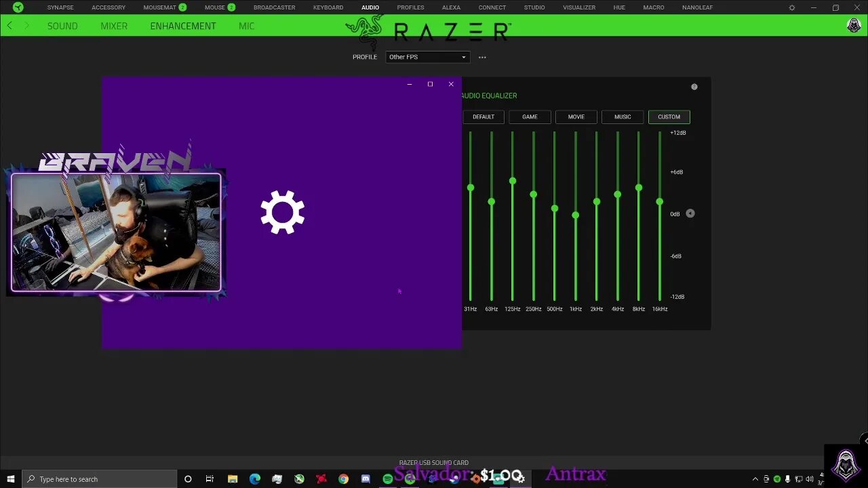Launch File Explorer from the taskbar
The width and height of the screenshot is (868, 488).
233,479
